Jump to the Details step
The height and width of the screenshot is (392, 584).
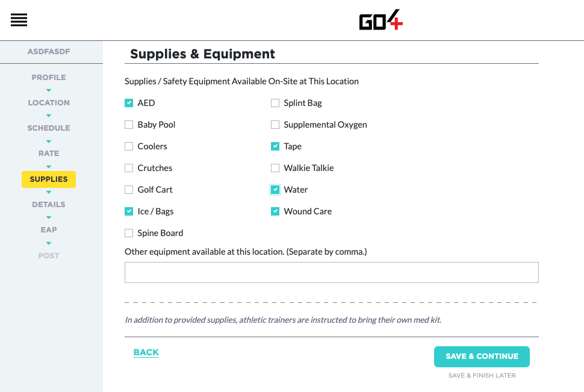pos(49,204)
